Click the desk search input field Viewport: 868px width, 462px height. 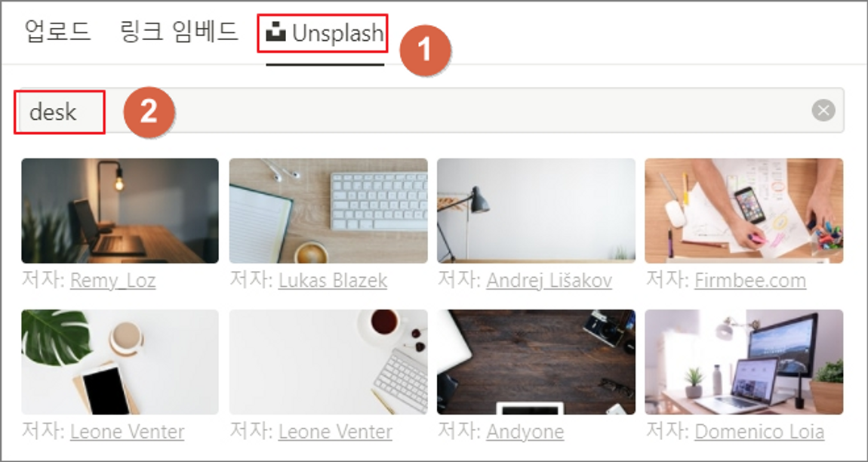point(429,110)
